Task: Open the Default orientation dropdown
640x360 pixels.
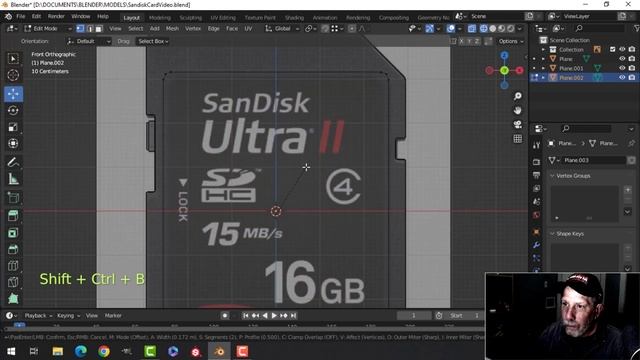Action: pyautogui.click(x=89, y=41)
